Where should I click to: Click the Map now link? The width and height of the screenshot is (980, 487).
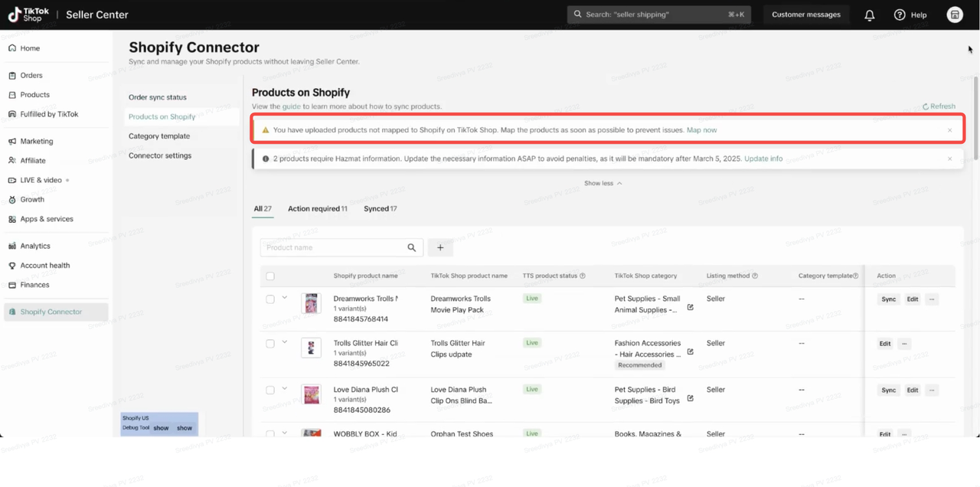pyautogui.click(x=701, y=130)
